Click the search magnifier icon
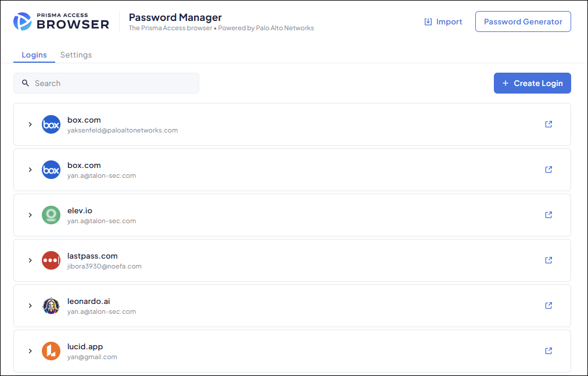Viewport: 588px width, 376px height. (x=25, y=83)
